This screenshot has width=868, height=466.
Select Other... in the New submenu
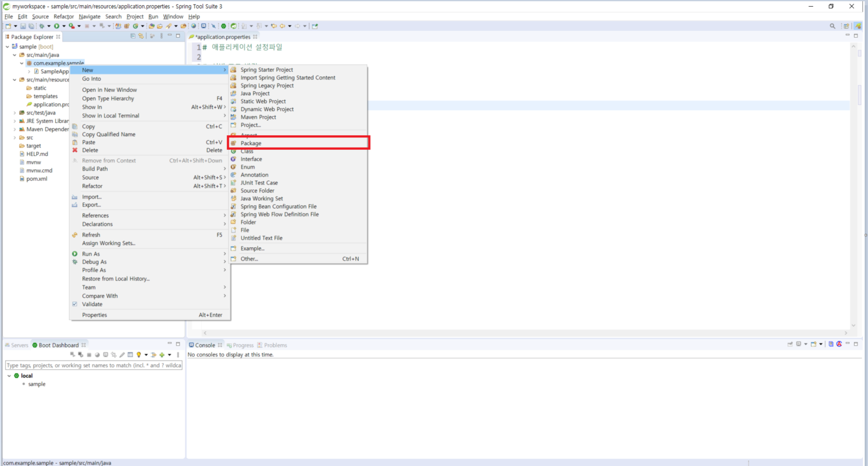[x=298, y=259]
